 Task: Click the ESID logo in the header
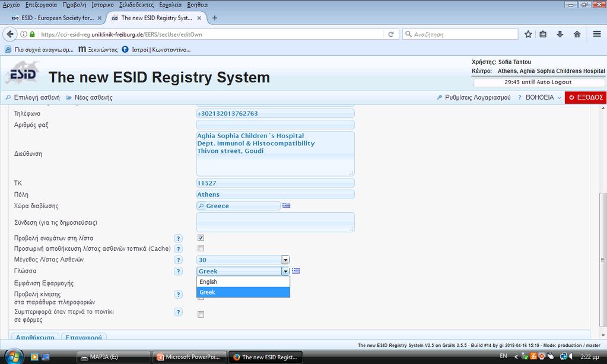23,74
